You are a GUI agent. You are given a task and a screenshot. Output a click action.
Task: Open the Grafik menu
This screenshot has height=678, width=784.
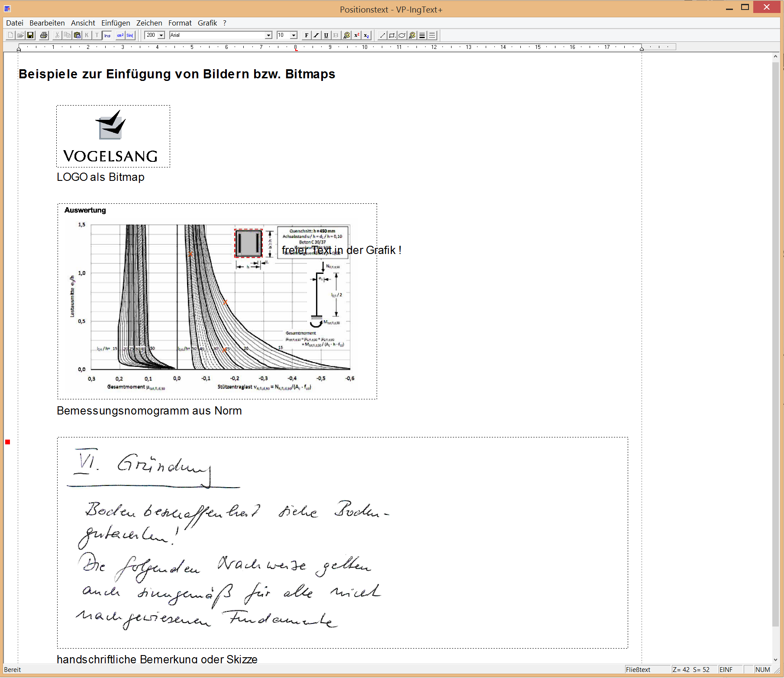[x=207, y=23]
